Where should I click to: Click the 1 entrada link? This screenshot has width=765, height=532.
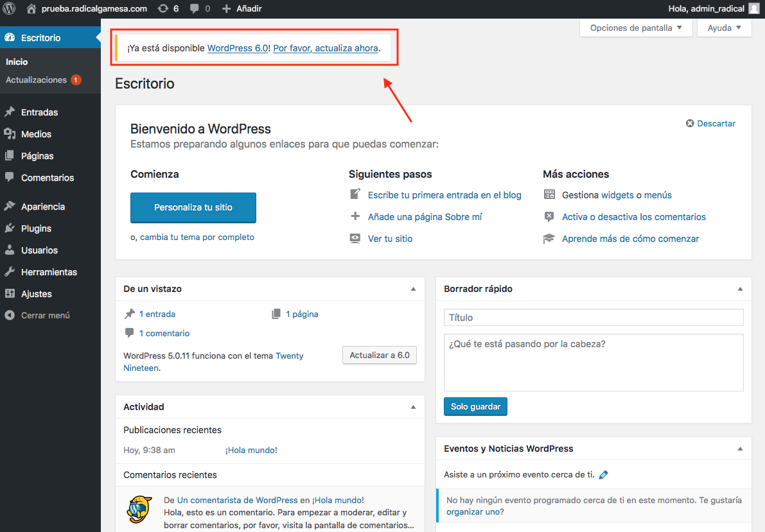click(157, 314)
